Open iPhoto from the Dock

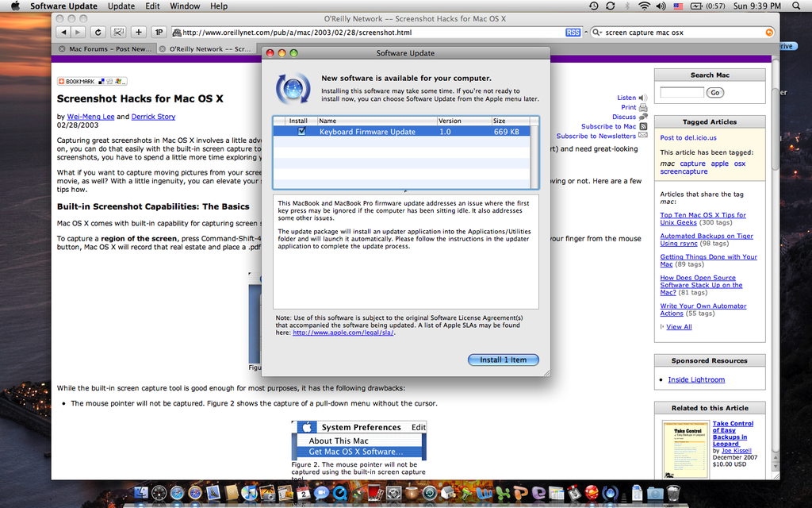click(267, 492)
